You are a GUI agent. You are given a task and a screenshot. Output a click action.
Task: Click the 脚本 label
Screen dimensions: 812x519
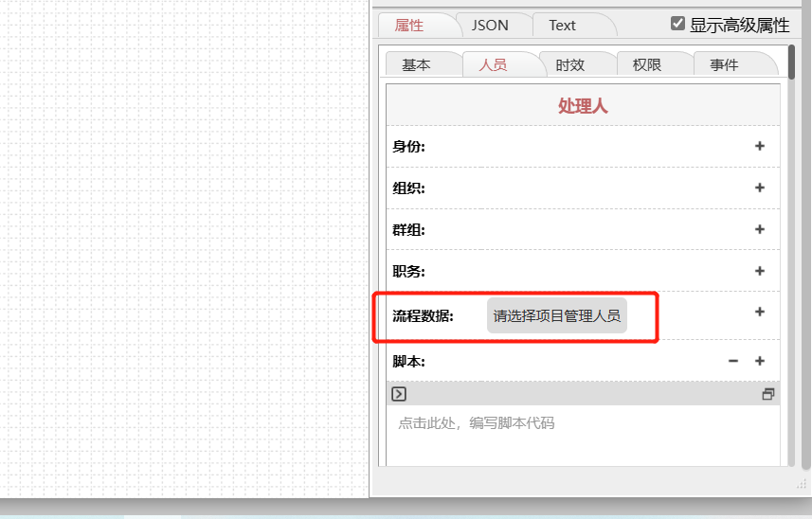click(x=408, y=361)
